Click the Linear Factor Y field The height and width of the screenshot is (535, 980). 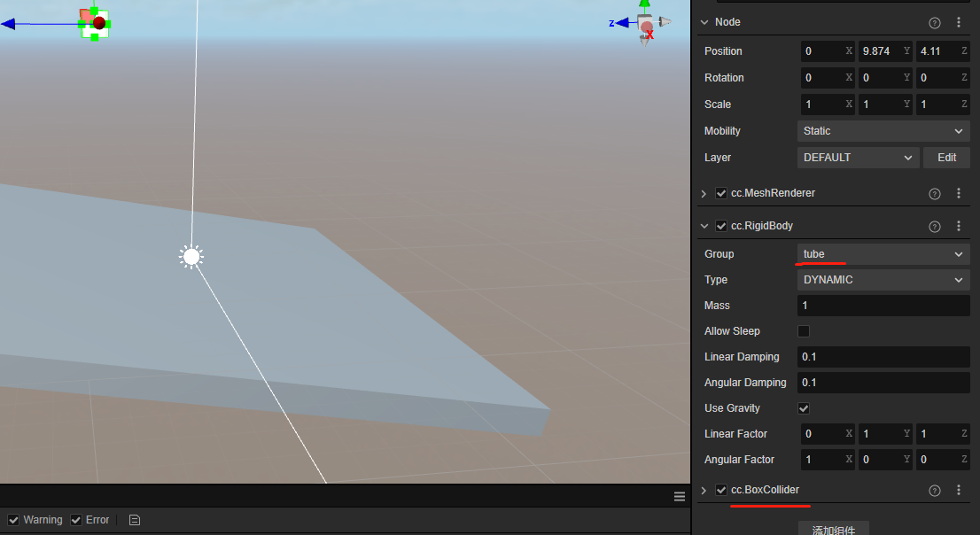pyautogui.click(x=885, y=434)
